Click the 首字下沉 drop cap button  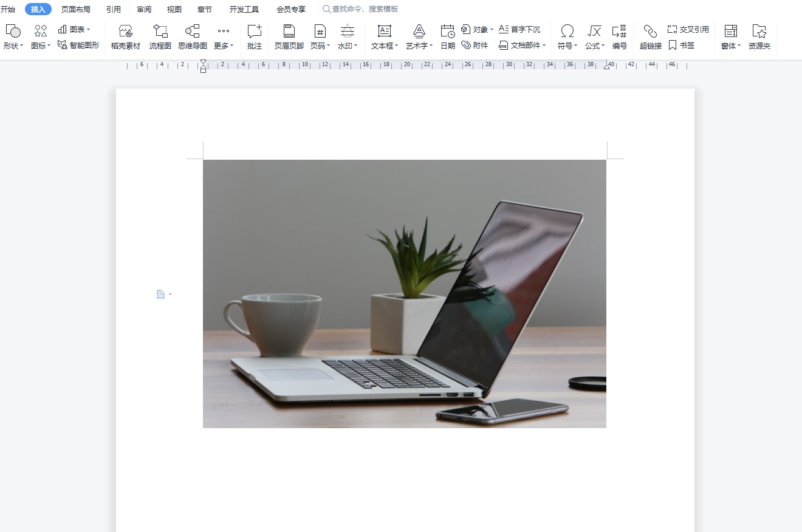pyautogui.click(x=519, y=29)
